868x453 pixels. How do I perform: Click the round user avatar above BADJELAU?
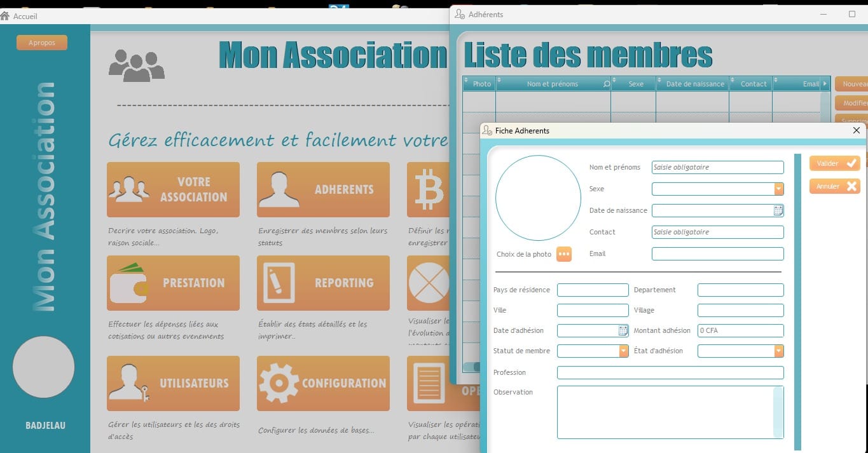[44, 367]
